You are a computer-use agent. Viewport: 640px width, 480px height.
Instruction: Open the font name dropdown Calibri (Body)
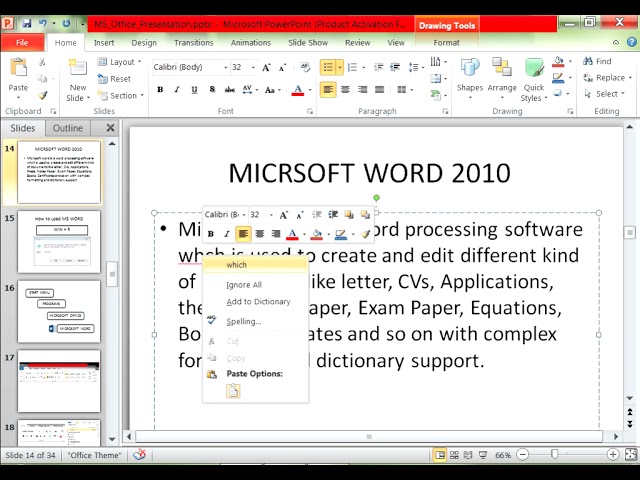tap(225, 67)
